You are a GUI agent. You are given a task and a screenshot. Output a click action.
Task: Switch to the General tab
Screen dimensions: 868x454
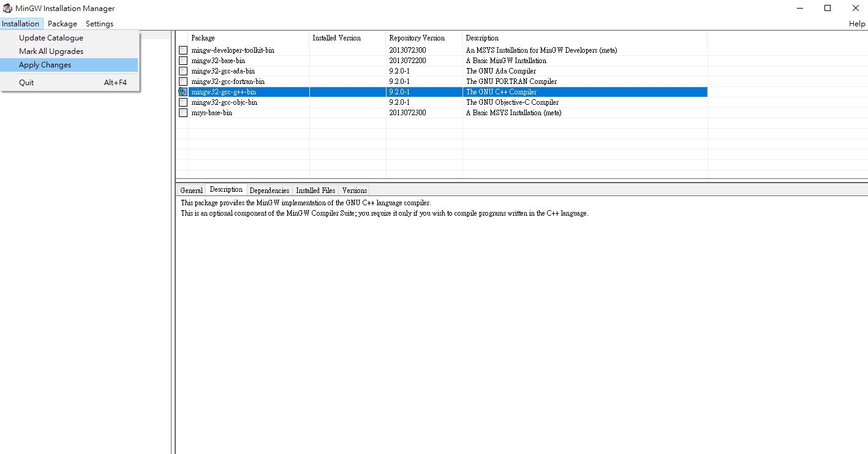point(191,190)
